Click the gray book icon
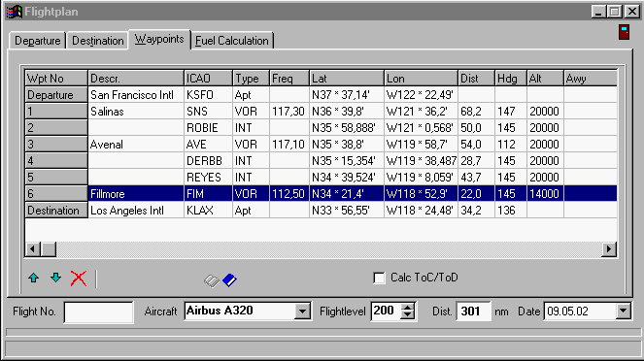This screenshot has width=644, height=361. [x=212, y=280]
